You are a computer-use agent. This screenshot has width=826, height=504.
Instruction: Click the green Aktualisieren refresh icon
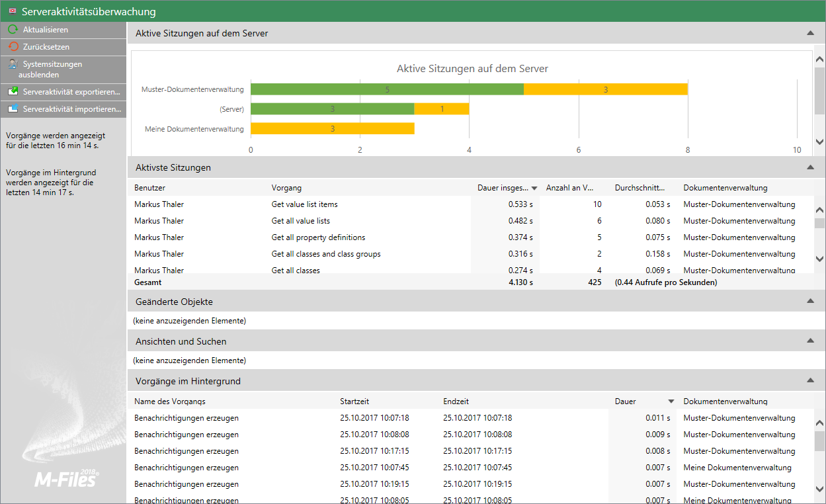(13, 30)
